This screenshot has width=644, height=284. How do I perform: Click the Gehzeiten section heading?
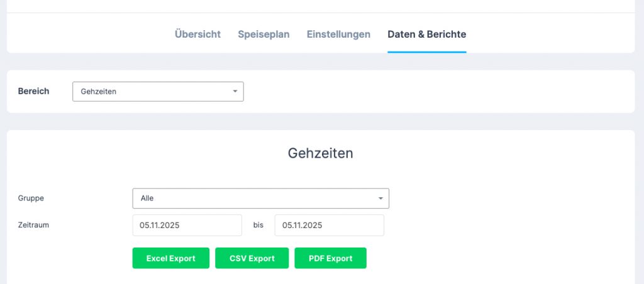click(x=320, y=153)
